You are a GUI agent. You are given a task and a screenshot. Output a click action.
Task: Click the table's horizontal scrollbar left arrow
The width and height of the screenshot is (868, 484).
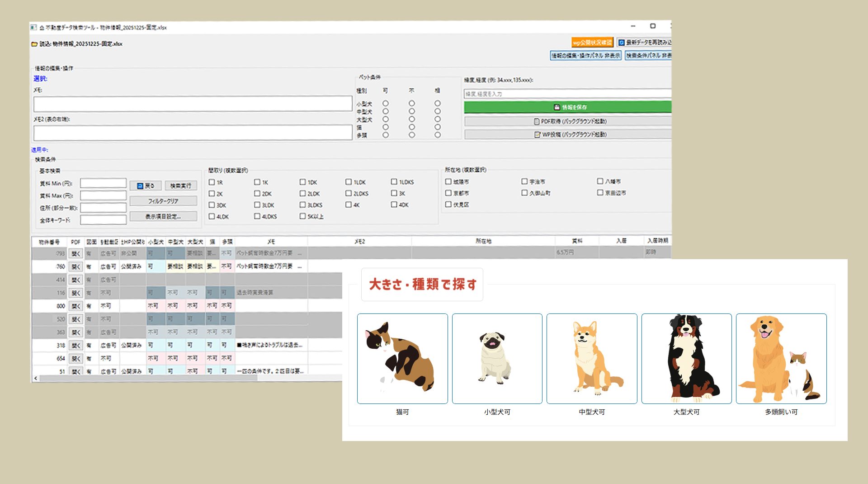click(36, 378)
